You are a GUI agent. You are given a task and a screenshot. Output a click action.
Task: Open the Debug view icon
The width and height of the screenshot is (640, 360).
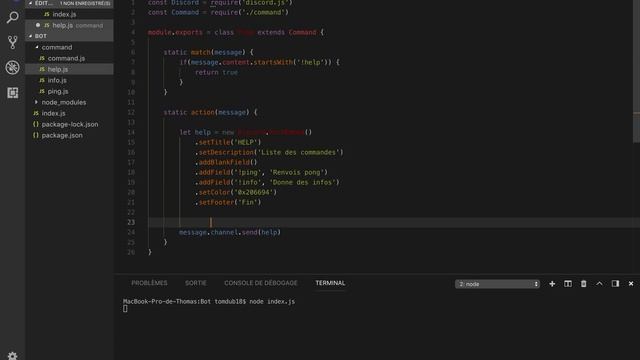coord(12,67)
